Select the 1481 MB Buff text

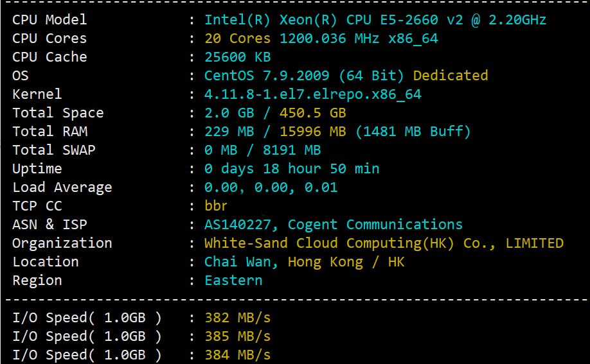[x=413, y=131]
